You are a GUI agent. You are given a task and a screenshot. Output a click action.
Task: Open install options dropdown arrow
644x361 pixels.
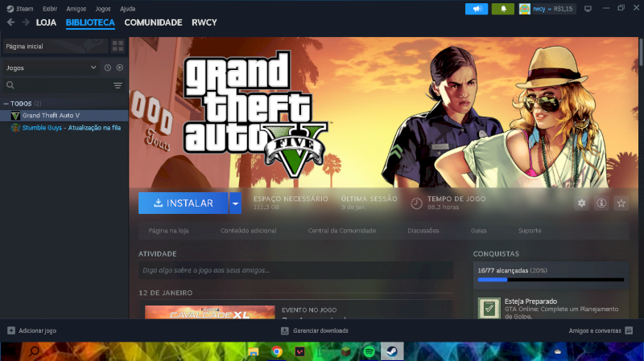point(235,203)
